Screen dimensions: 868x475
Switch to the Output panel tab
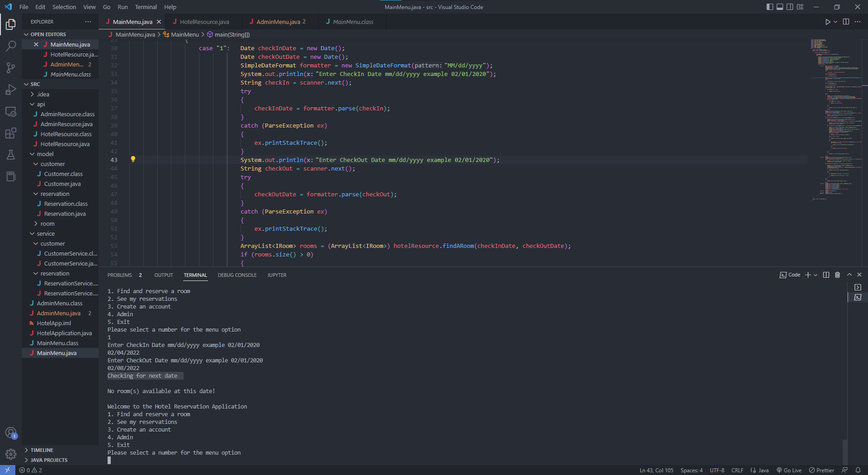coord(164,275)
